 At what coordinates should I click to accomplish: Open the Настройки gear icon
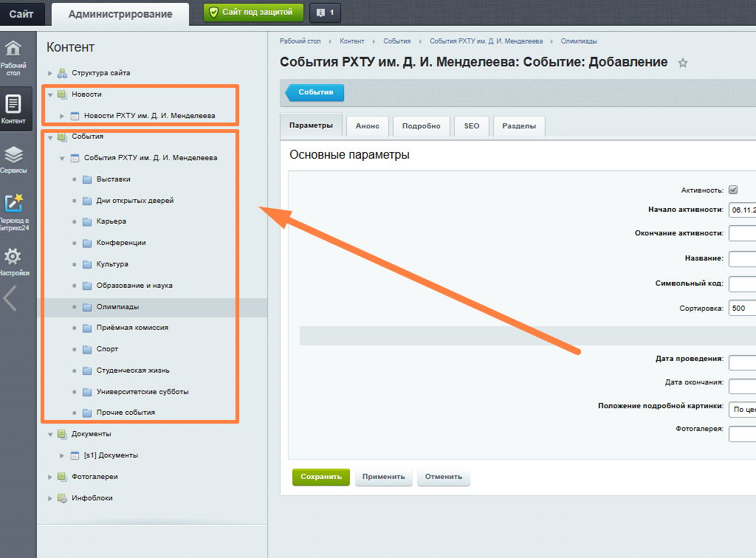pyautogui.click(x=13, y=261)
